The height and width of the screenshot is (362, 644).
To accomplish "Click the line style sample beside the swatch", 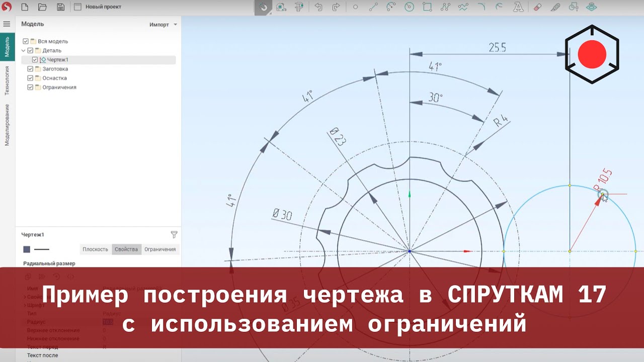I will [x=41, y=249].
